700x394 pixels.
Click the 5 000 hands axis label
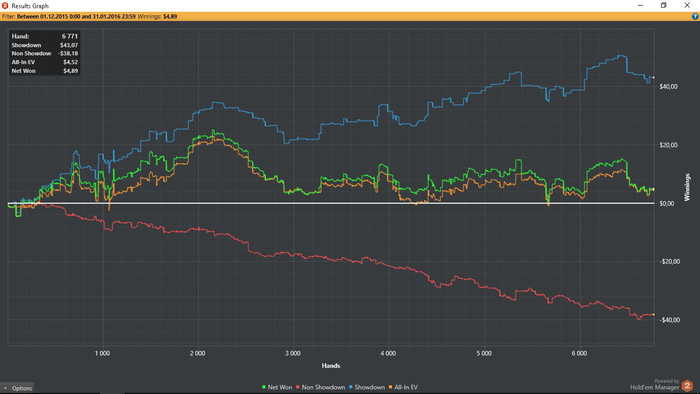(x=484, y=353)
